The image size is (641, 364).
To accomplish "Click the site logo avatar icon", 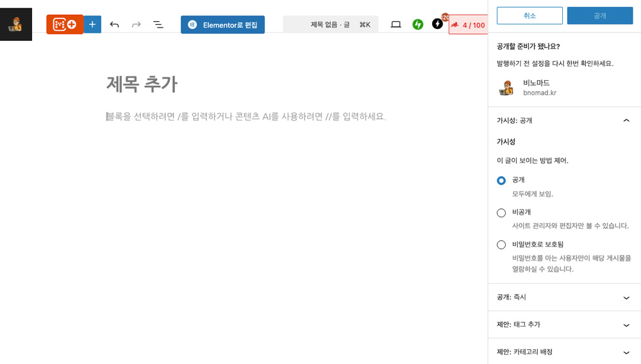I will pyautogui.click(x=16, y=24).
